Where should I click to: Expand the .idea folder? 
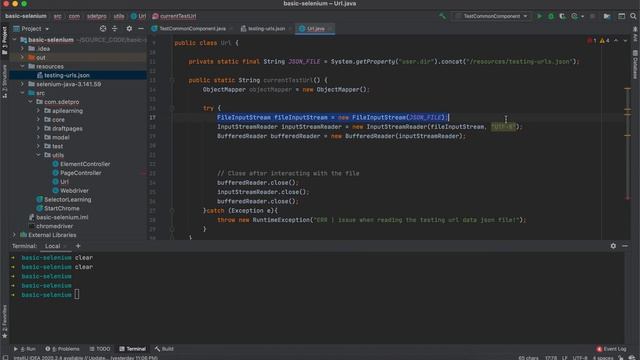point(22,49)
